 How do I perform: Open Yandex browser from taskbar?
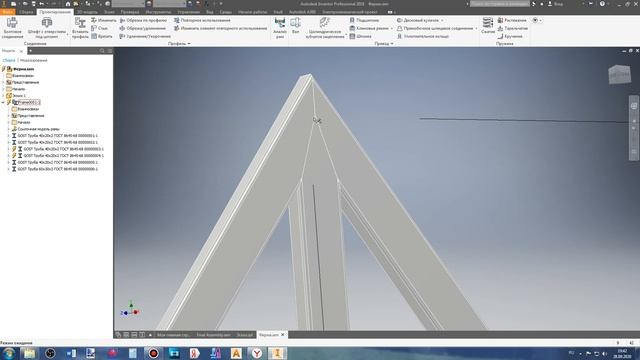tap(256, 353)
